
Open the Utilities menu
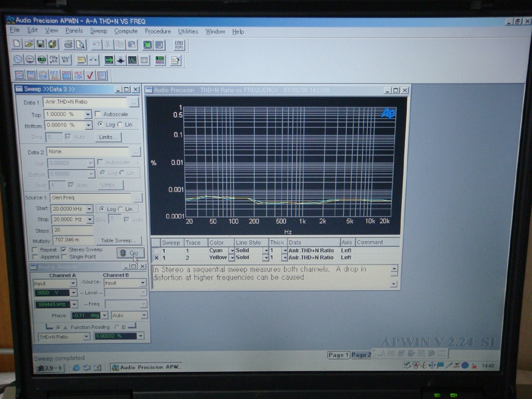(x=188, y=32)
